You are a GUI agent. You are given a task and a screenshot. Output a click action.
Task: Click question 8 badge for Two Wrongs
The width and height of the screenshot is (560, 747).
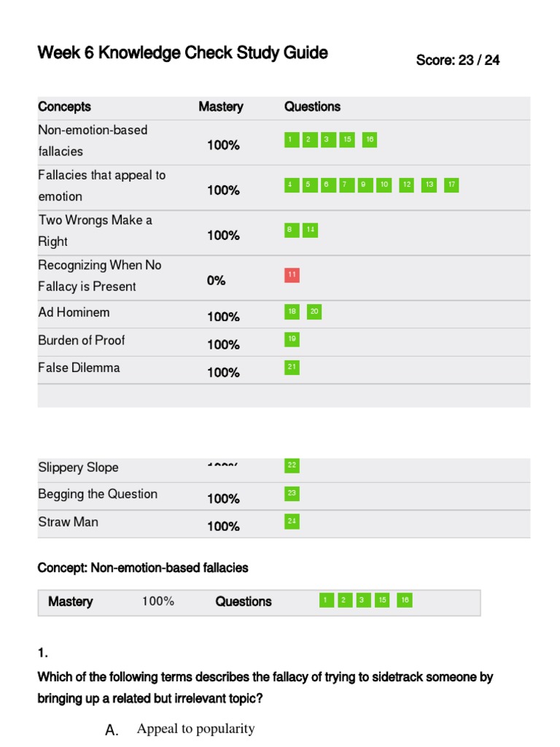(292, 230)
